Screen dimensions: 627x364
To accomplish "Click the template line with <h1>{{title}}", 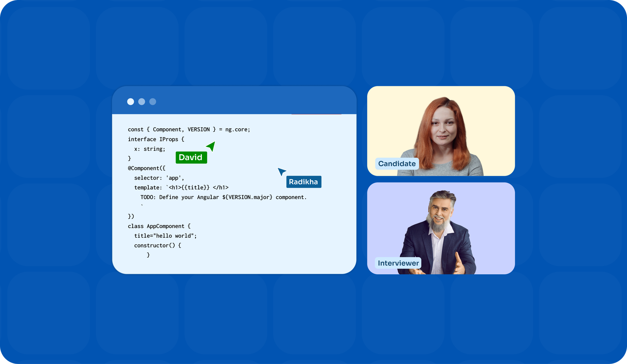I will pyautogui.click(x=181, y=187).
